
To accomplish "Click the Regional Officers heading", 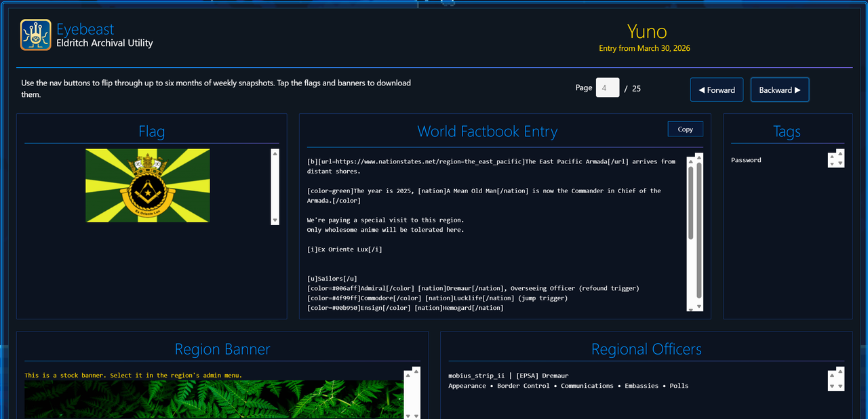I will tap(646, 349).
